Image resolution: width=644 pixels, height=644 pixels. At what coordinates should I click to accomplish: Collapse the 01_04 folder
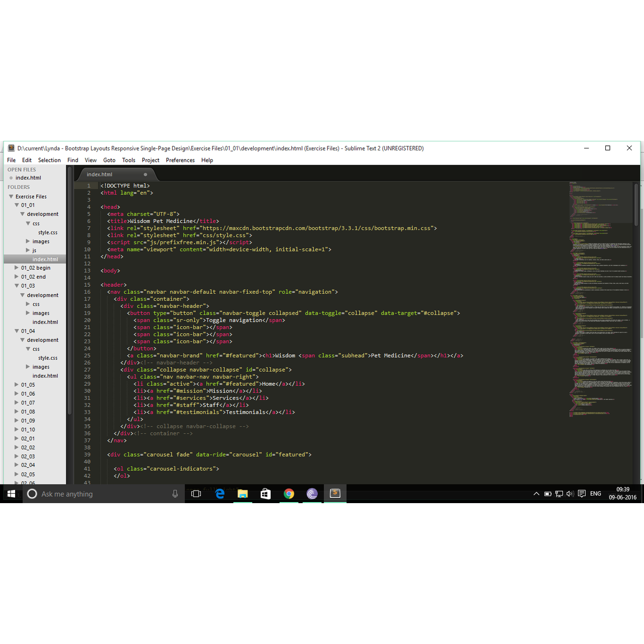tap(17, 331)
